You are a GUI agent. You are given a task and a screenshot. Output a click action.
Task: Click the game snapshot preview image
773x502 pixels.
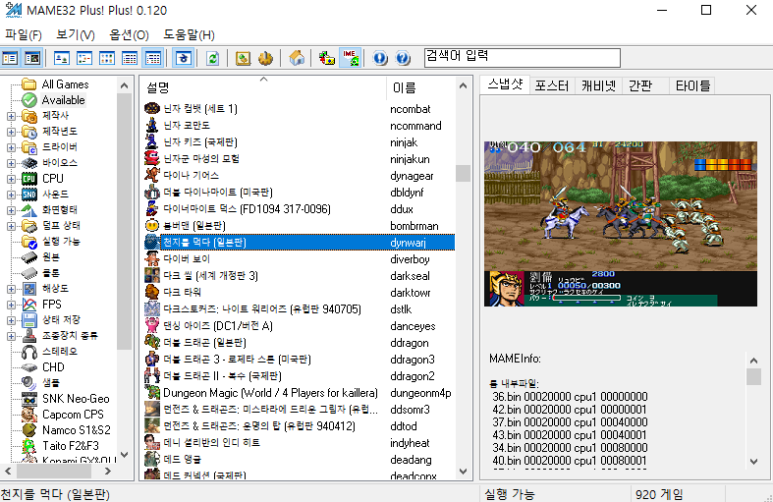point(620,224)
